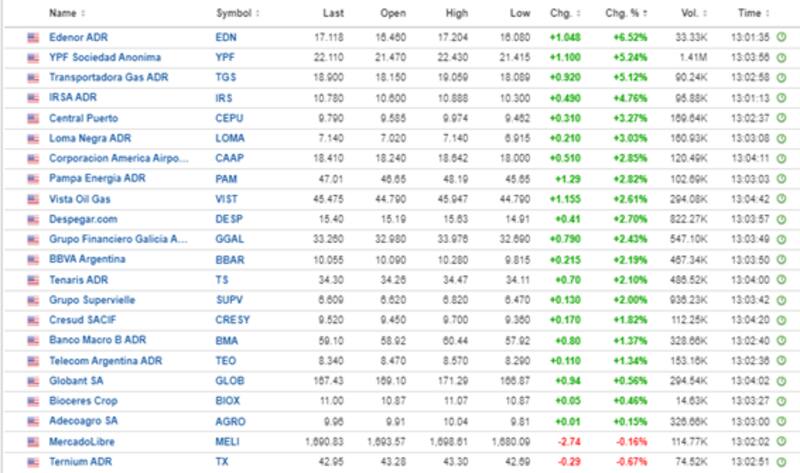800x473 pixels.
Task: Click the clock icon in the Despegar.com row
Action: pos(780,219)
